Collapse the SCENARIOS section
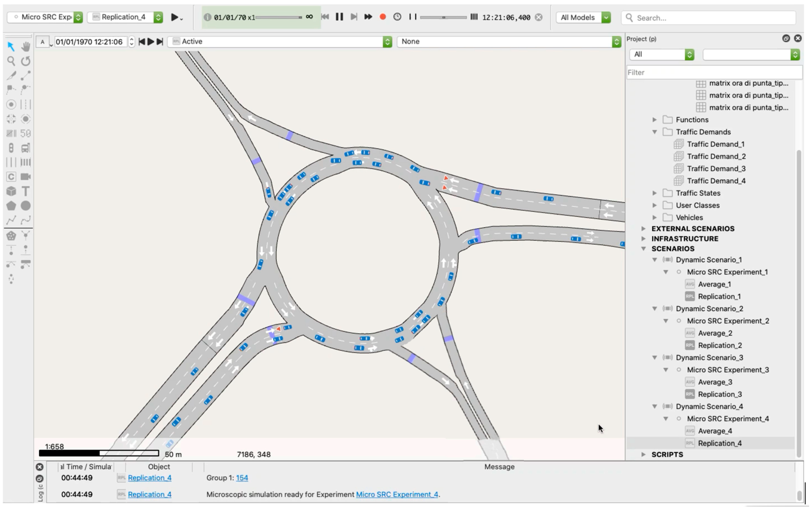The width and height of the screenshot is (812, 509). pyautogui.click(x=643, y=249)
